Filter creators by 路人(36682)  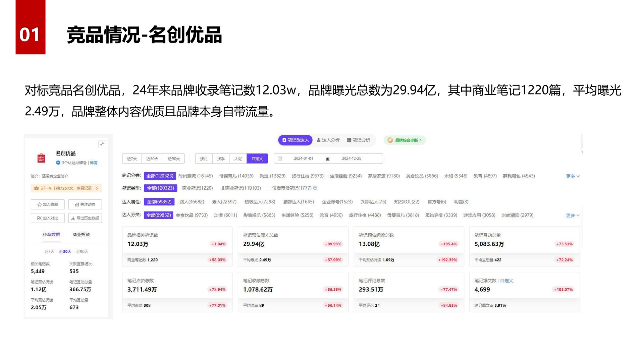click(192, 202)
